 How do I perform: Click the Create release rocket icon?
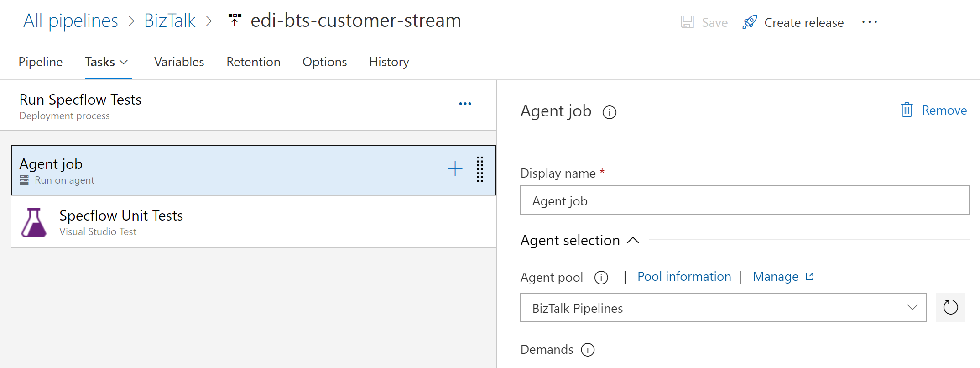coord(750,22)
